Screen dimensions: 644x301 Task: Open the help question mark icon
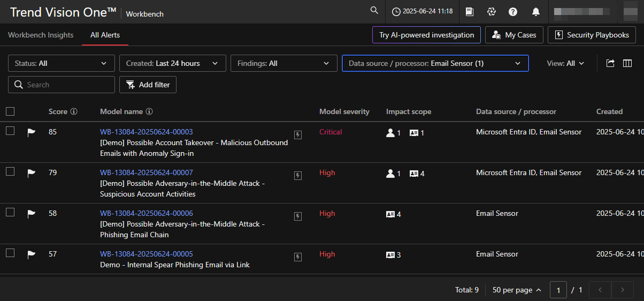point(513,12)
